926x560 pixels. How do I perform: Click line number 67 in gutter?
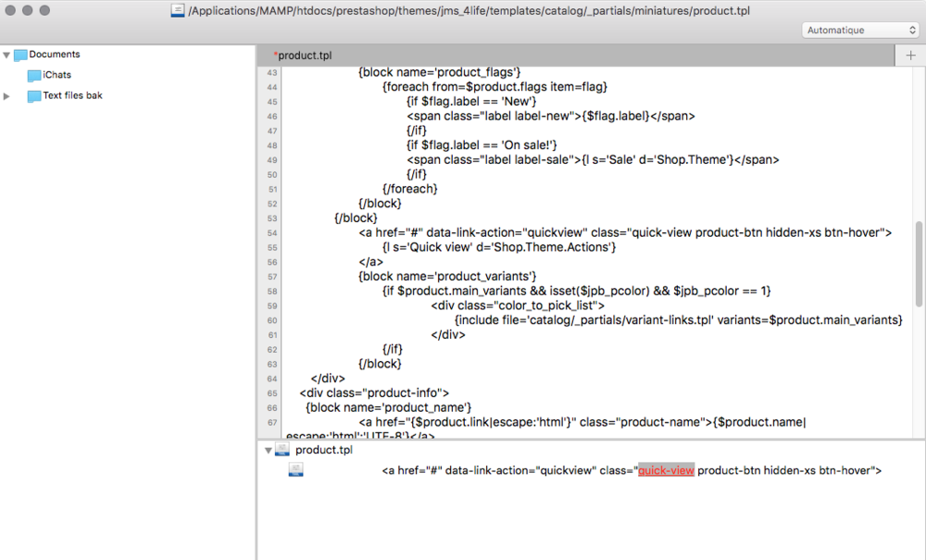pyautogui.click(x=271, y=422)
